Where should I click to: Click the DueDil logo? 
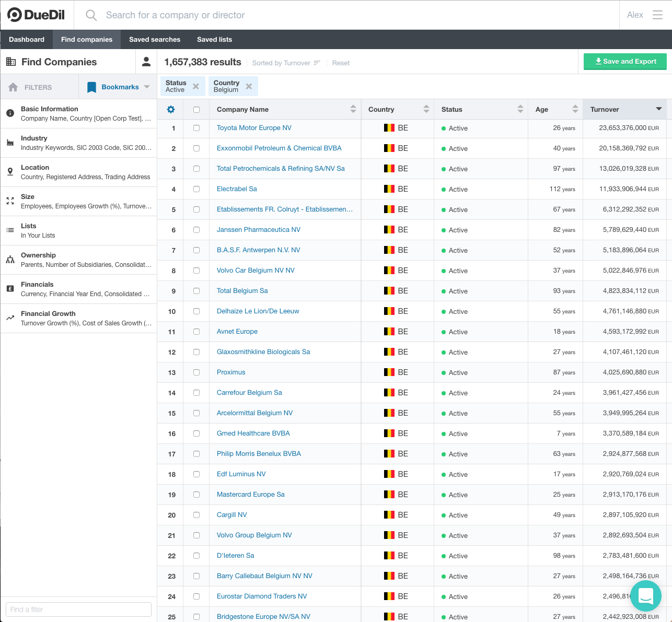(x=37, y=15)
